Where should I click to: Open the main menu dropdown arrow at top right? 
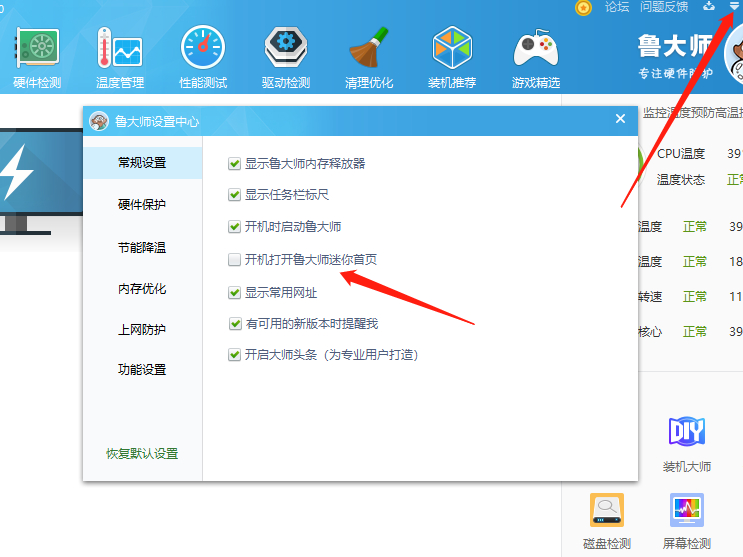coord(734,6)
